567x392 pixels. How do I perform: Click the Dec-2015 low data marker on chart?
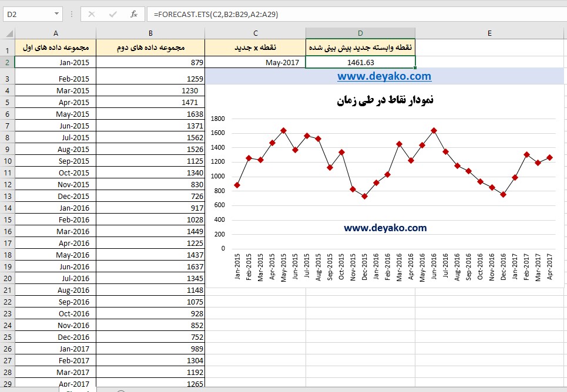point(364,196)
